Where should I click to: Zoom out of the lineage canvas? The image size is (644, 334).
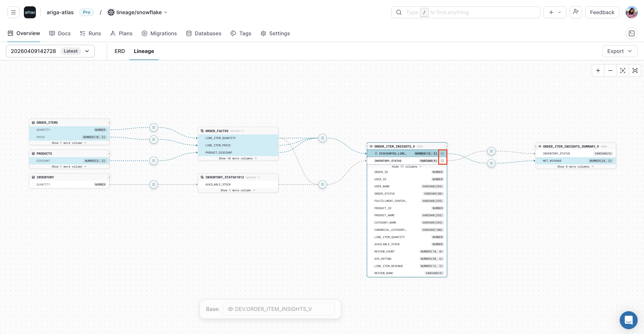[x=610, y=71]
